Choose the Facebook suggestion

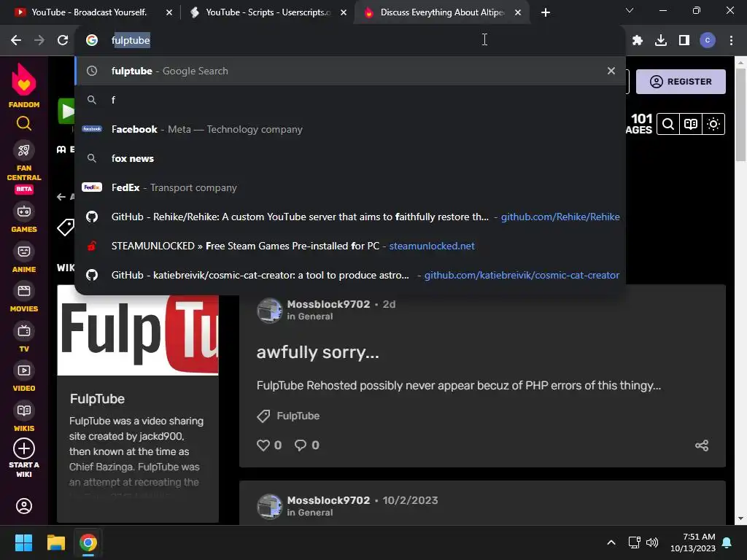coord(350,130)
